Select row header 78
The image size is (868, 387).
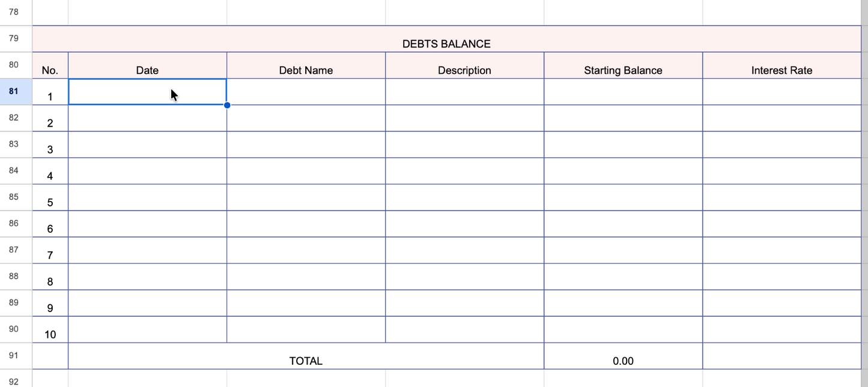(16, 13)
